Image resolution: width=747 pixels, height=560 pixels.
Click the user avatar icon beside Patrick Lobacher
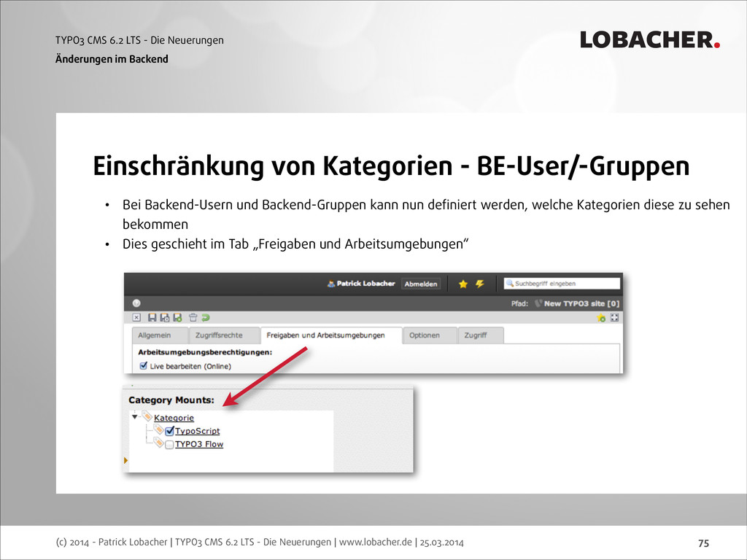331,284
